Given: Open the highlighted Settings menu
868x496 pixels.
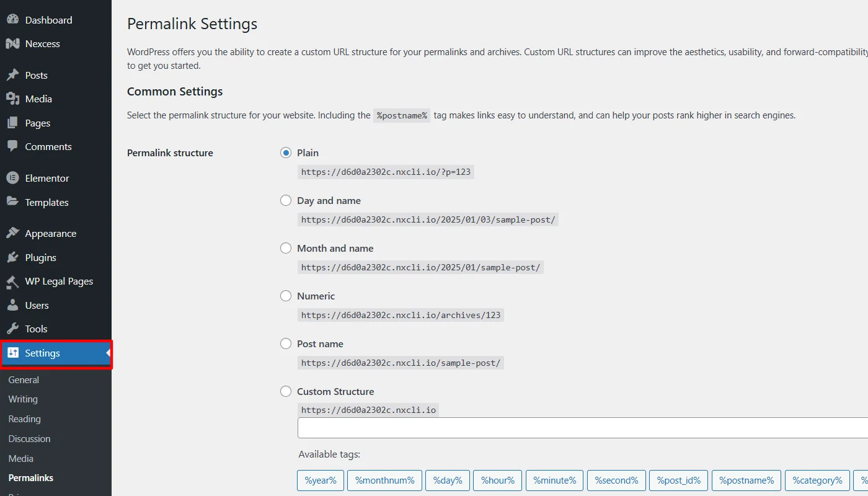Looking at the screenshot, I should coord(56,353).
